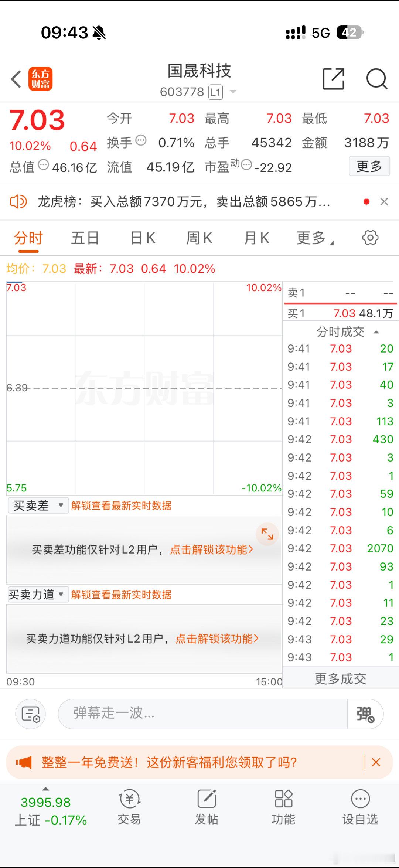Open the 买卖差 indicator dropdown
399x868 pixels.
tap(38, 505)
